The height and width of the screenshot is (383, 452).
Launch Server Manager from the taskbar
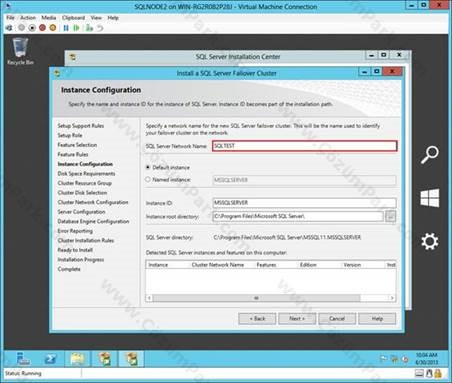23,359
